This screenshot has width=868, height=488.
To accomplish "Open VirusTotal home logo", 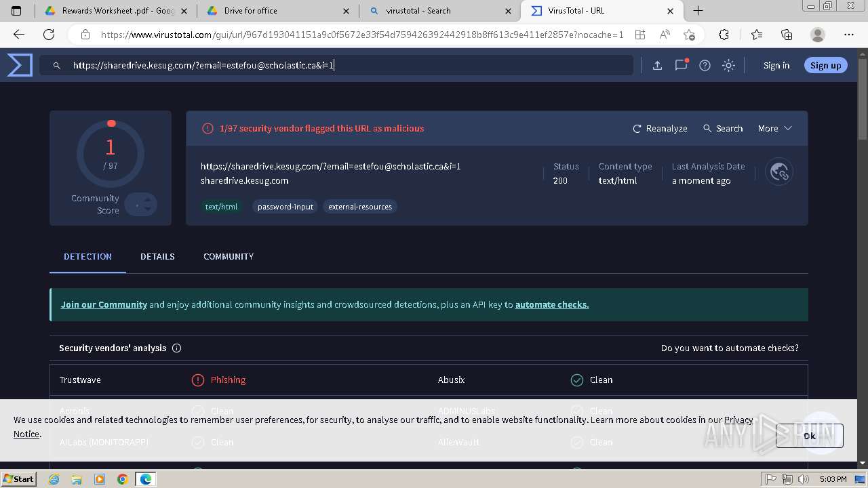I will 20,65.
